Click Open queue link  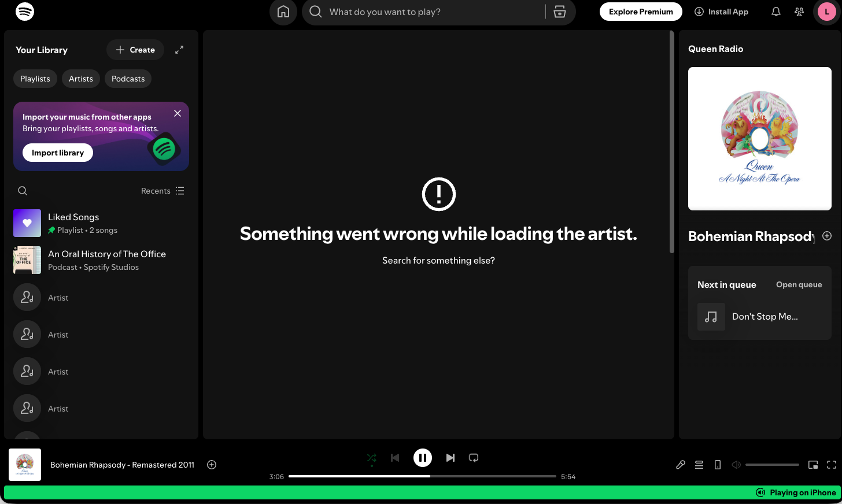(799, 284)
